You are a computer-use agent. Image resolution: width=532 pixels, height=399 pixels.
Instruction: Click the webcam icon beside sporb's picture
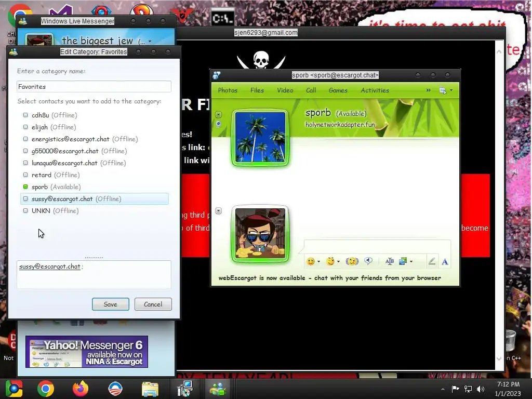tap(219, 124)
